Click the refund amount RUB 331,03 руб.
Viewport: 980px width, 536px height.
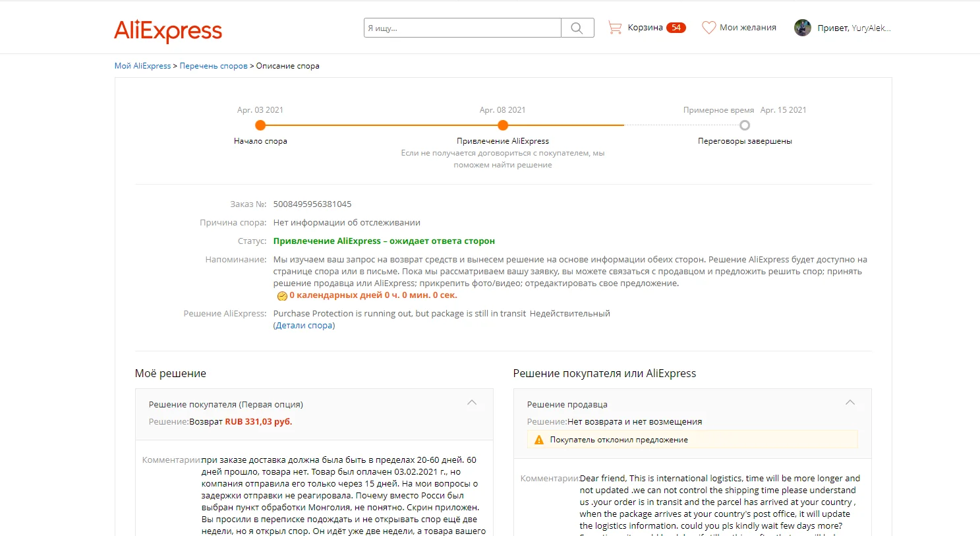[258, 422]
